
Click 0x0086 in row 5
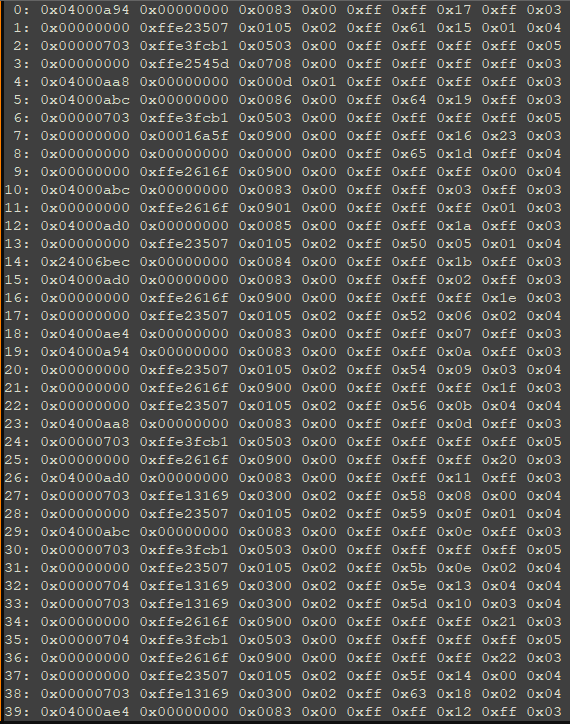(x=265, y=100)
